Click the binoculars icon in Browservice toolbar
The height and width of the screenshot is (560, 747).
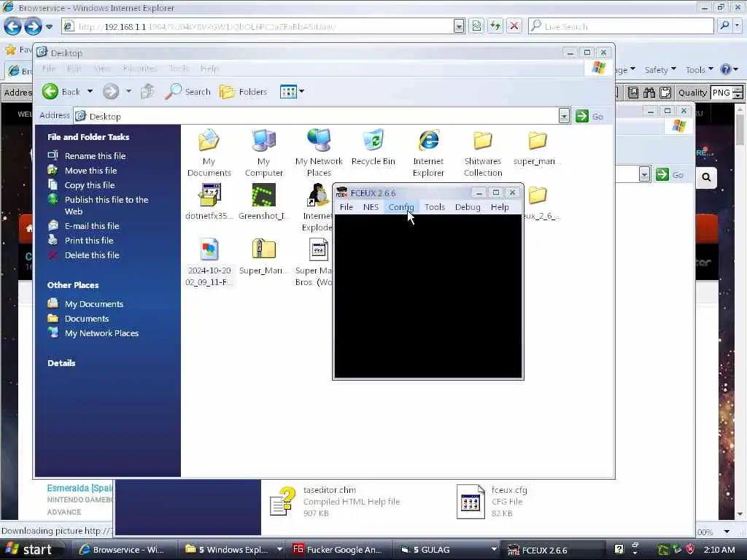click(649, 93)
